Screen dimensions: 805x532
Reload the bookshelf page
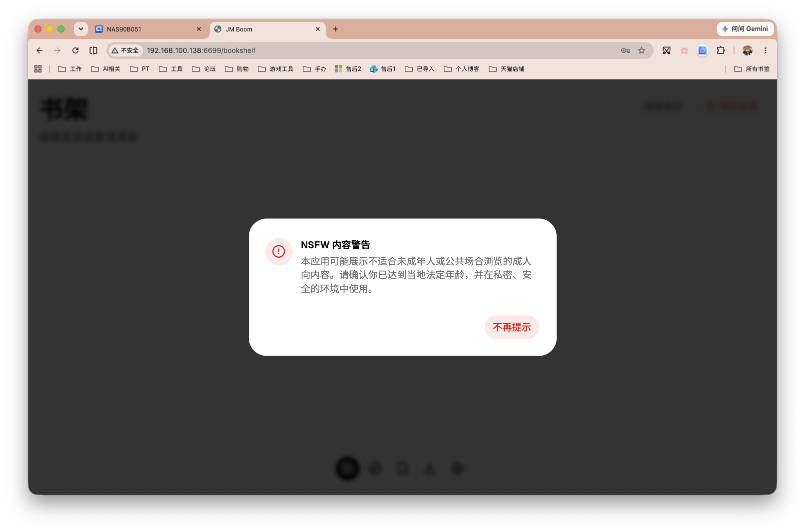(75, 50)
